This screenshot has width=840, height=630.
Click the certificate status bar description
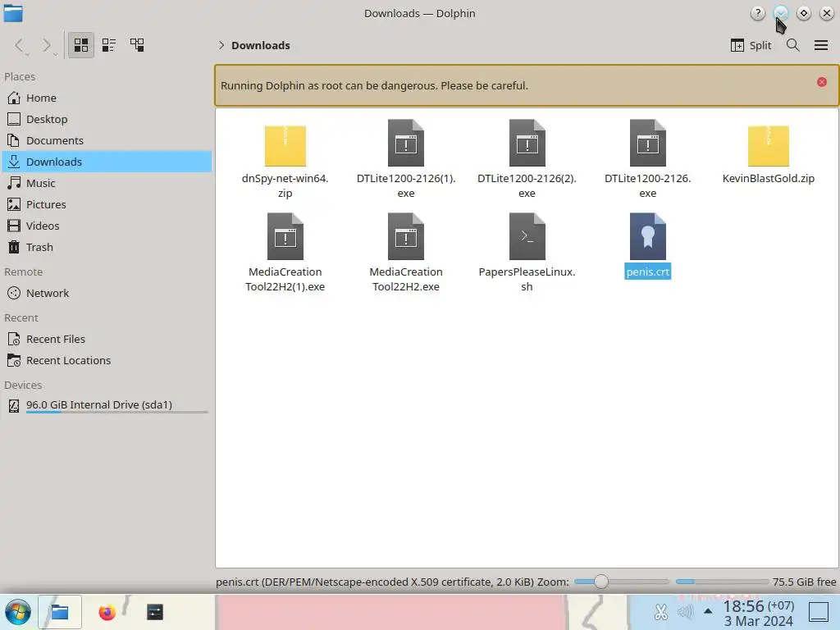click(374, 582)
